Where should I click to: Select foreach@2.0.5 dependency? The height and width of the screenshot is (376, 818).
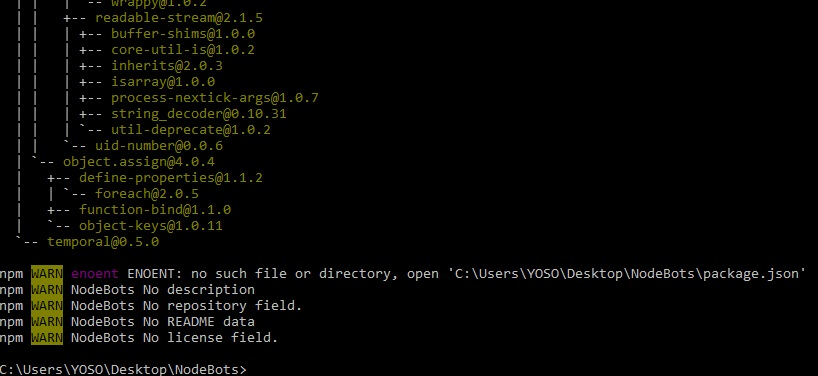pyautogui.click(x=147, y=194)
